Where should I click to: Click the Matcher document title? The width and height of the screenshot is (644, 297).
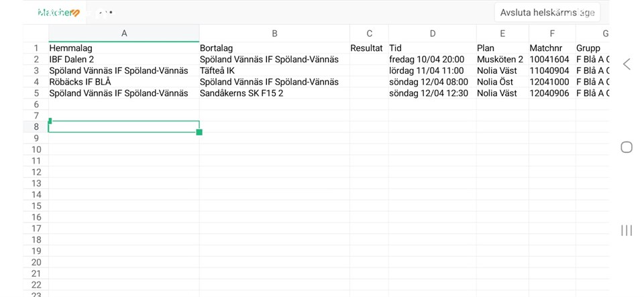pos(59,13)
